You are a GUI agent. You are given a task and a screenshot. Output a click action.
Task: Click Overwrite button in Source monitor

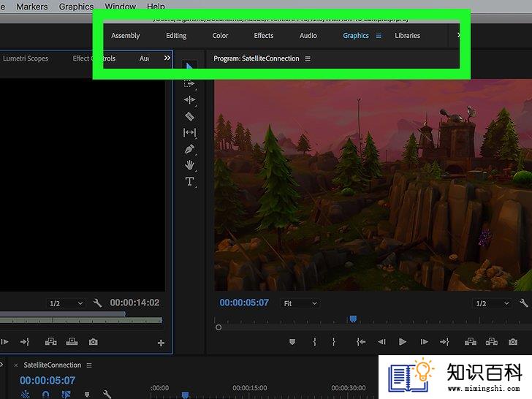pos(72,342)
